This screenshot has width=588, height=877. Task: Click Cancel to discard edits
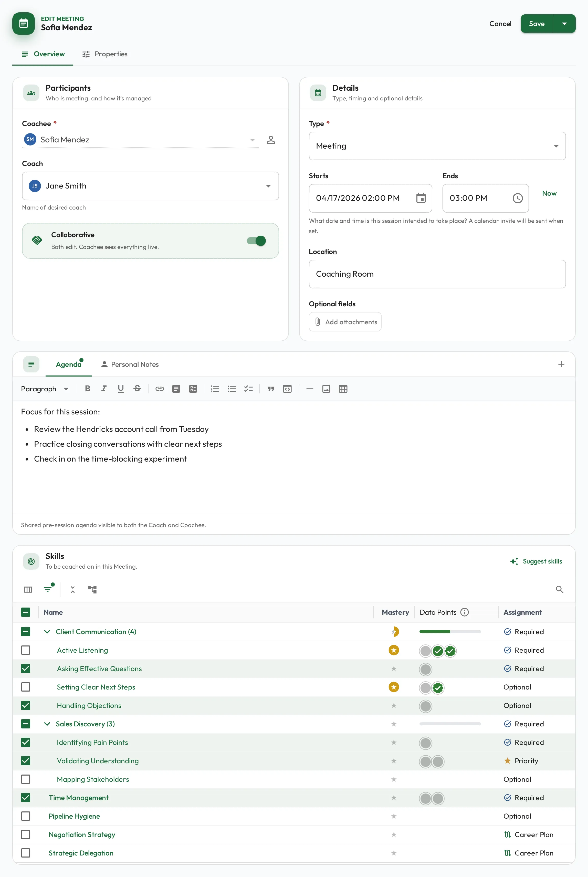pos(500,24)
